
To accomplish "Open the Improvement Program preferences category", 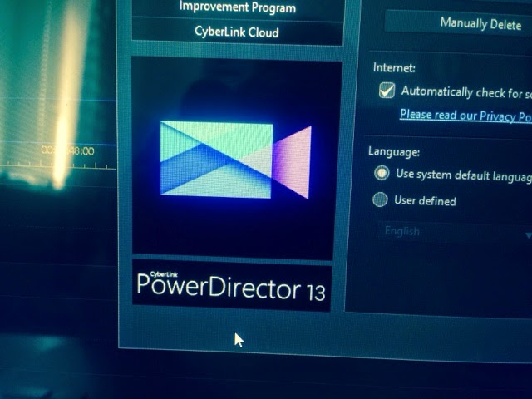I will click(238, 7).
